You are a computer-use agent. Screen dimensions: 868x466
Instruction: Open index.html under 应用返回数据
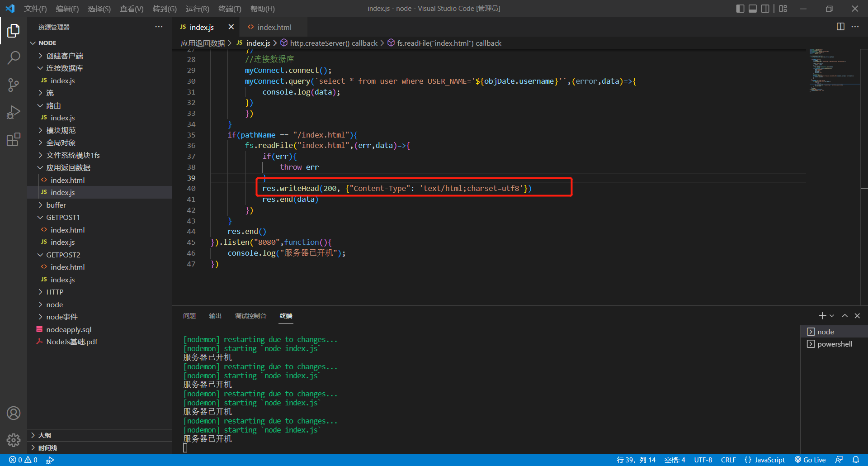coord(99,180)
